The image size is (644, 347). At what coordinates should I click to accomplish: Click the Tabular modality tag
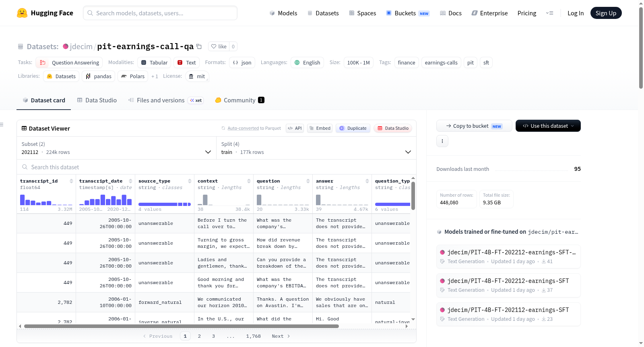(x=154, y=62)
